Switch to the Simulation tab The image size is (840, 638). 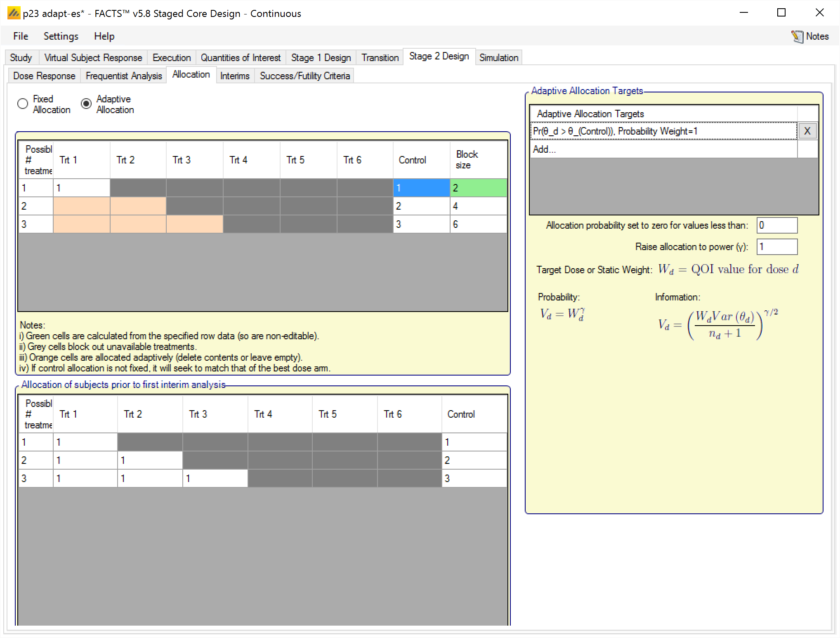click(x=498, y=58)
